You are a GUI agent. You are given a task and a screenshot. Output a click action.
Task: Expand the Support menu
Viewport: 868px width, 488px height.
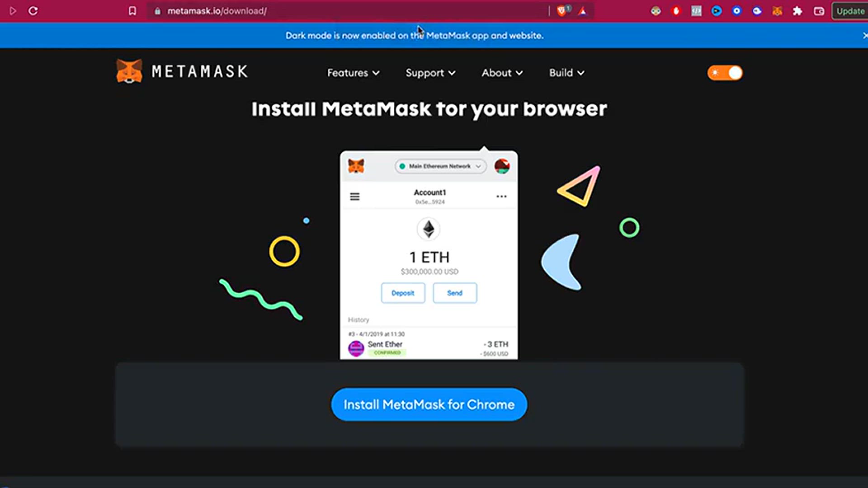pos(430,73)
